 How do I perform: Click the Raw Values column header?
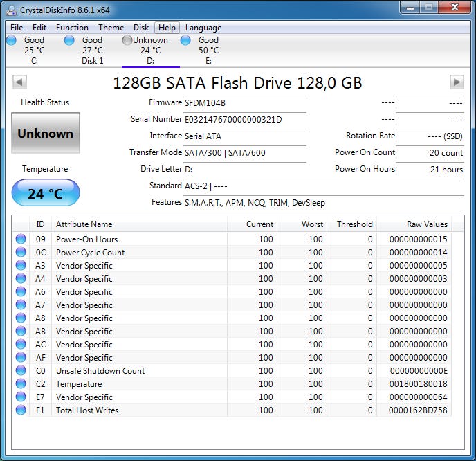[427, 224]
